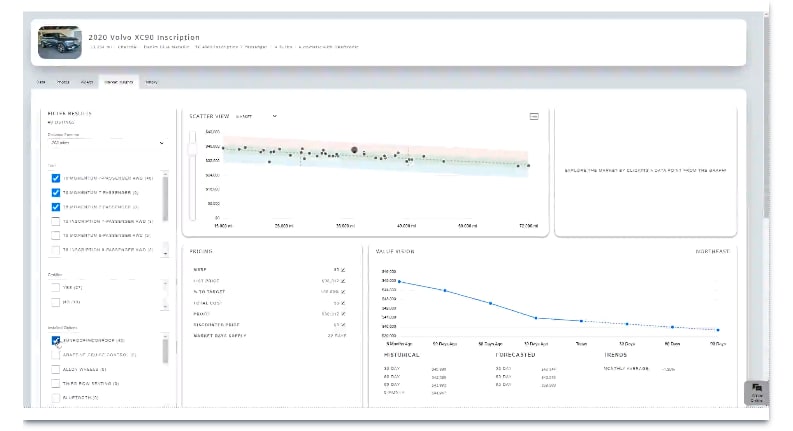Switch to the History tab
This screenshot has width=793, height=431.
click(151, 82)
